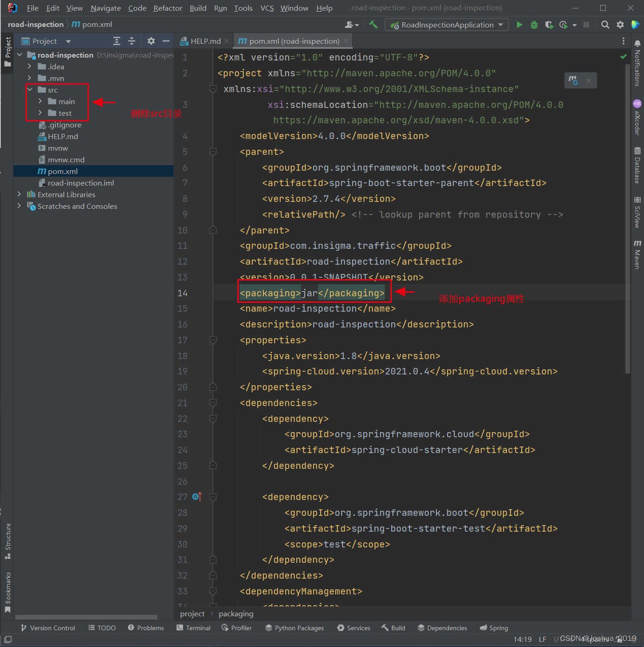The width and height of the screenshot is (644, 647).
Task: Open the File menu
Action: tap(33, 8)
